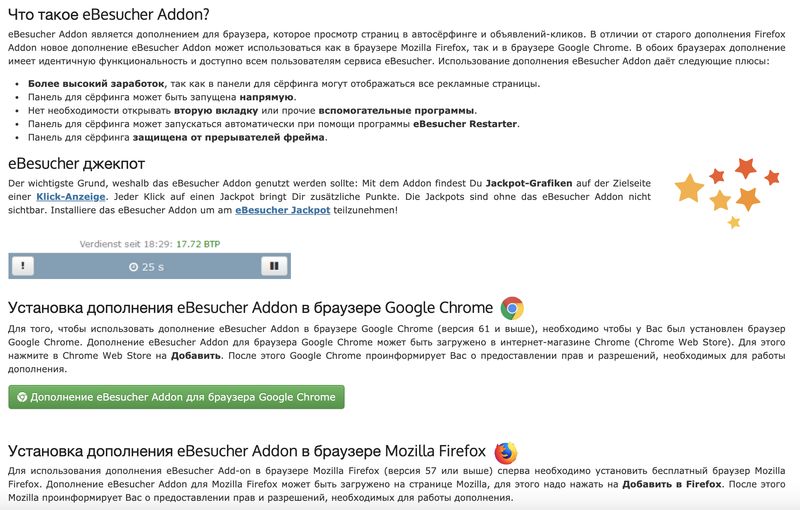The height and width of the screenshot is (510, 800).
Task: Click the 'eBesucher джекпот' heading
Action: pos(77,163)
